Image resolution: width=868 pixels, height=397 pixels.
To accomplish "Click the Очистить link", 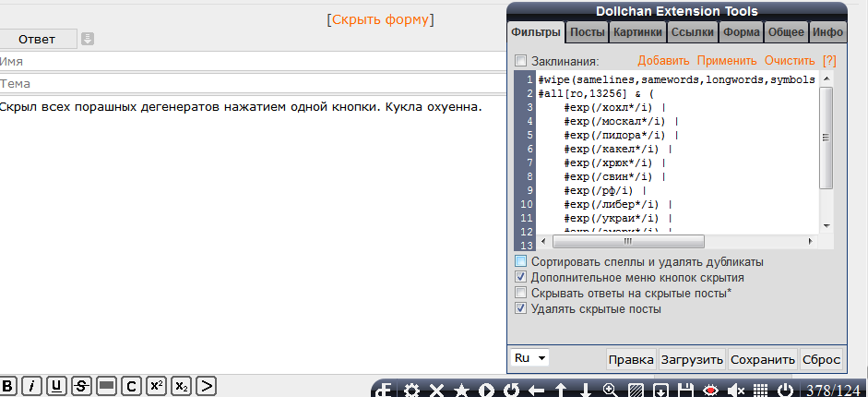I will point(790,61).
